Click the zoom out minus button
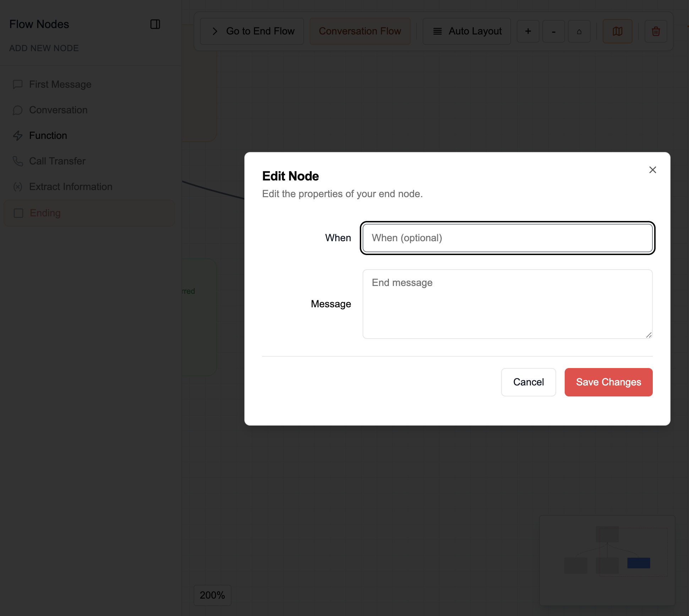 (x=553, y=31)
